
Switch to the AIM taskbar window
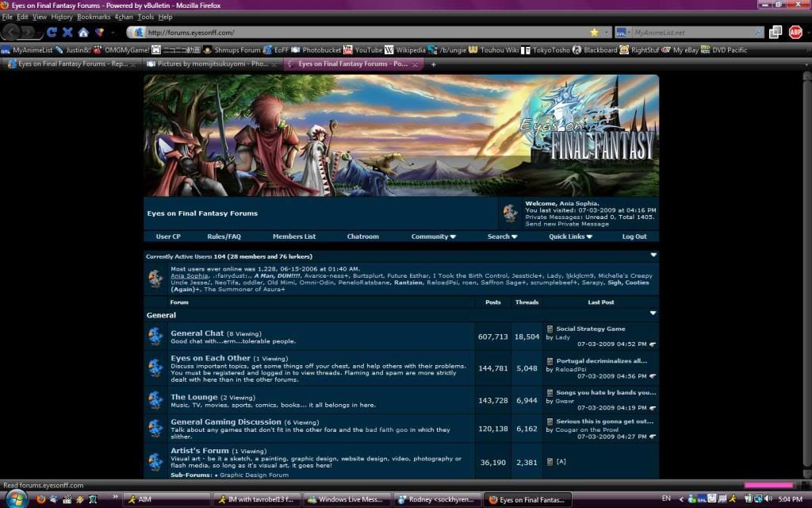pos(167,499)
